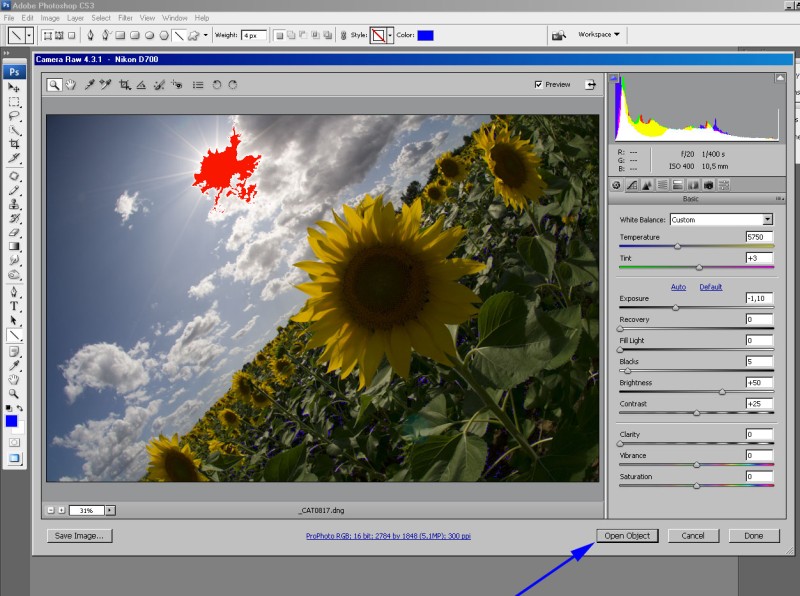Image resolution: width=800 pixels, height=596 pixels.
Task: Switch to the Presets tab icon
Action: tap(723, 185)
